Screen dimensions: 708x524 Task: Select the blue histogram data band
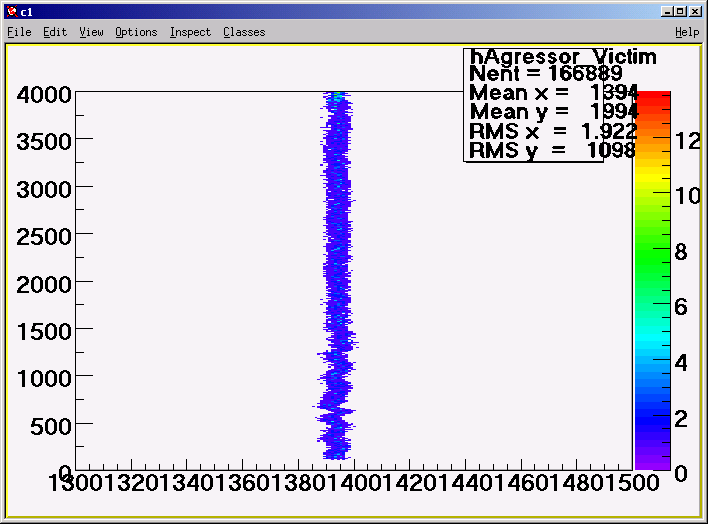(336, 276)
